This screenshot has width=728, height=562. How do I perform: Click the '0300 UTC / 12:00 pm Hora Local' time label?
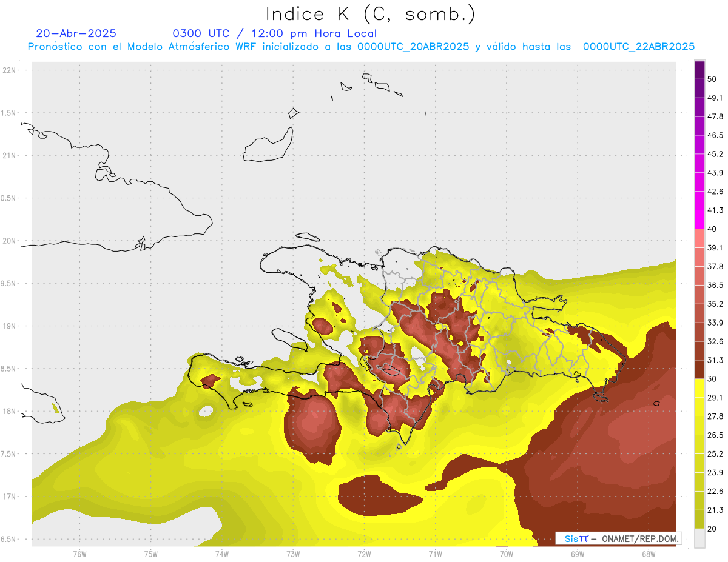pyautogui.click(x=275, y=33)
